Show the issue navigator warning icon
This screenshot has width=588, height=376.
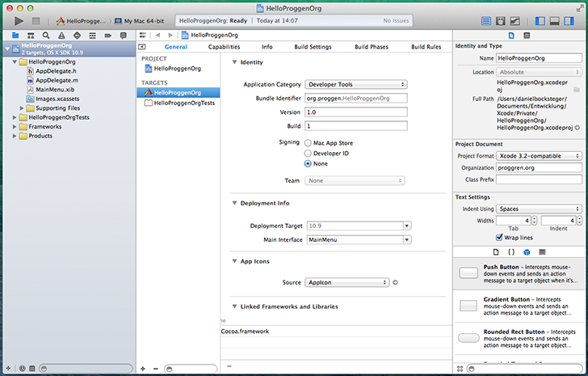pos(61,36)
